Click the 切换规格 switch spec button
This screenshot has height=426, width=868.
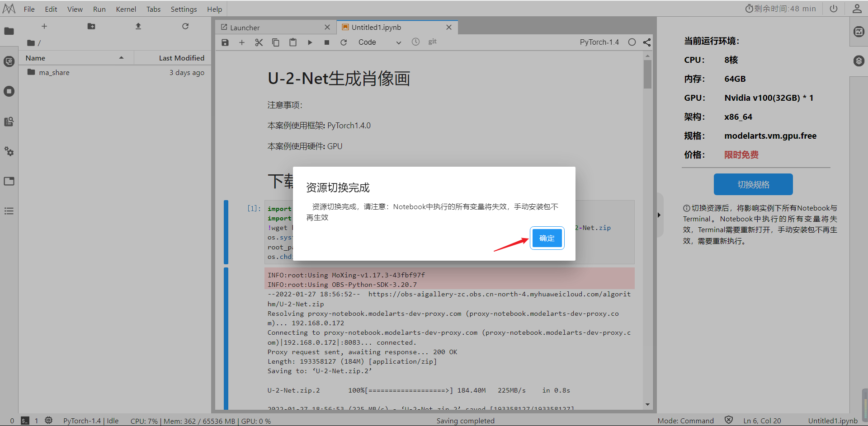(753, 184)
